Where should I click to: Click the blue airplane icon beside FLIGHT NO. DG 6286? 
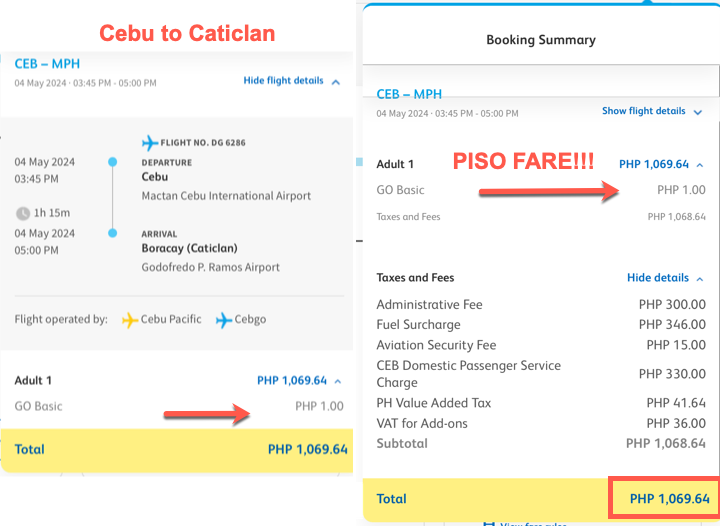pyautogui.click(x=151, y=142)
